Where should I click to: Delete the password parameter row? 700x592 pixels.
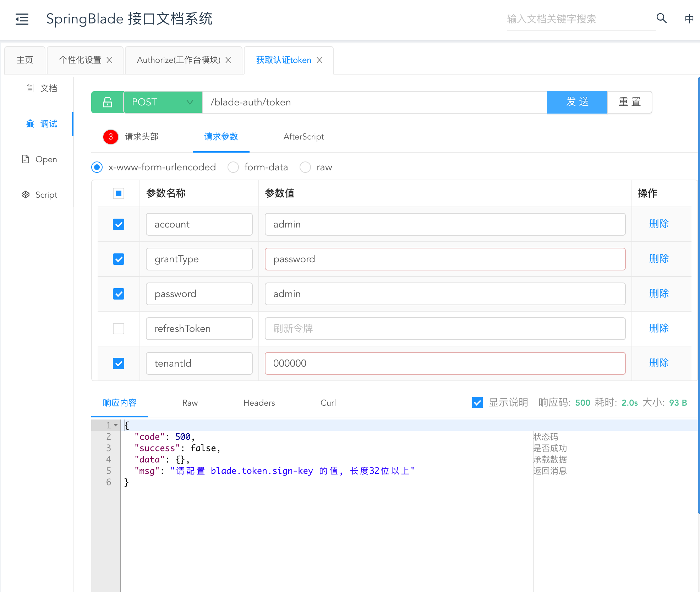tap(659, 294)
